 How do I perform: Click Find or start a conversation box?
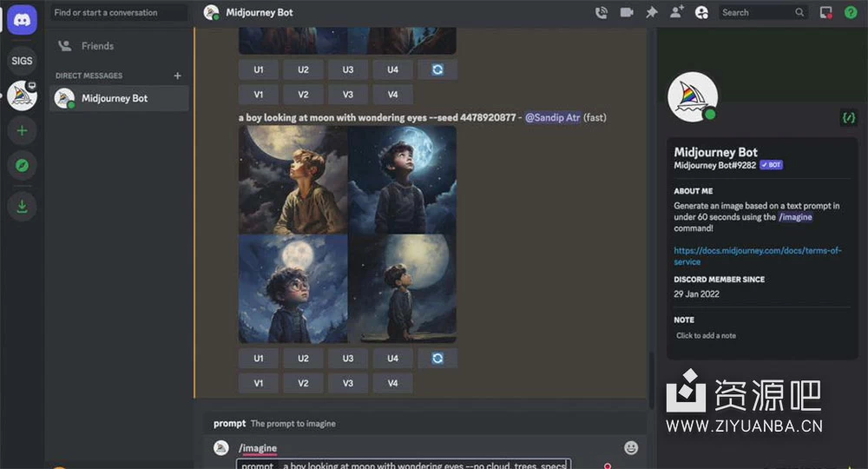tap(118, 13)
